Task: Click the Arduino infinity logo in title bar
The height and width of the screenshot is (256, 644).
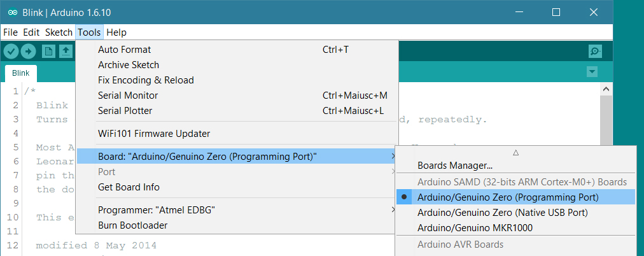Action: point(12,13)
